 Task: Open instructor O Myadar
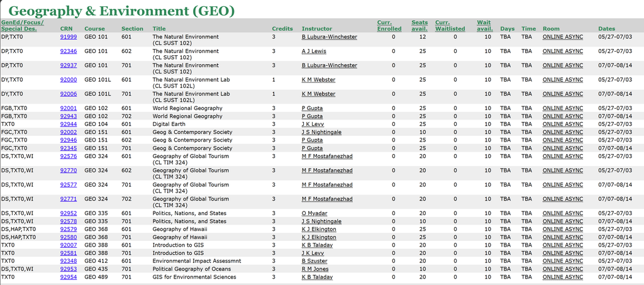pos(316,213)
